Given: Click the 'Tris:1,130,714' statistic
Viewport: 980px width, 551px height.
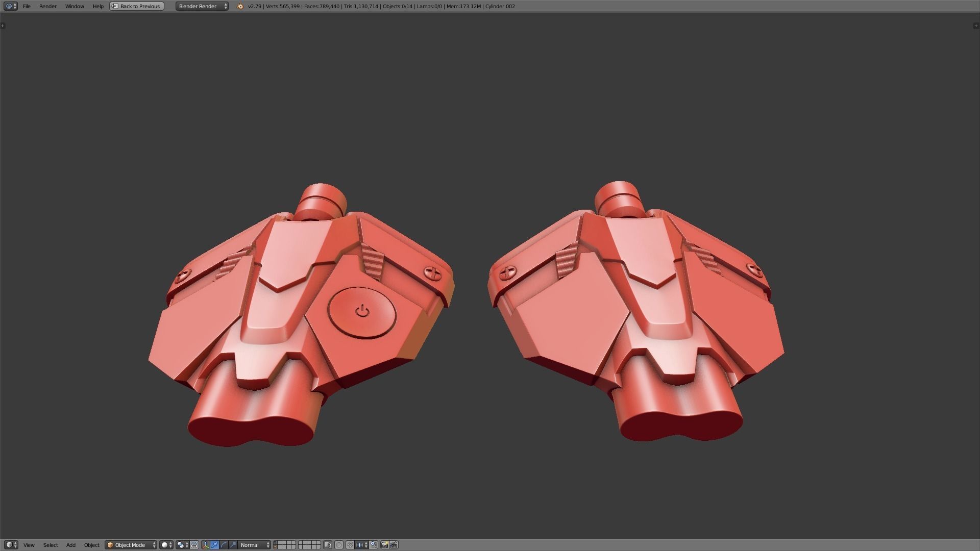Looking at the screenshot, I should point(361,6).
